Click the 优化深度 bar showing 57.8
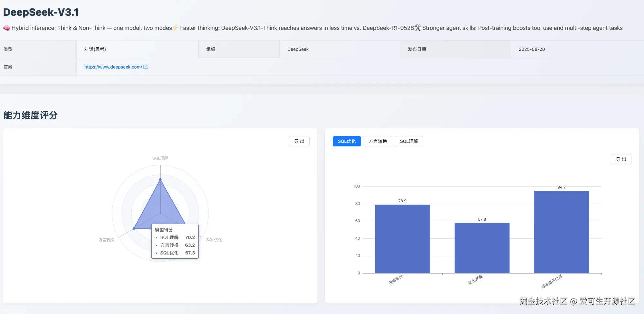This screenshot has width=644, height=314. [x=482, y=248]
